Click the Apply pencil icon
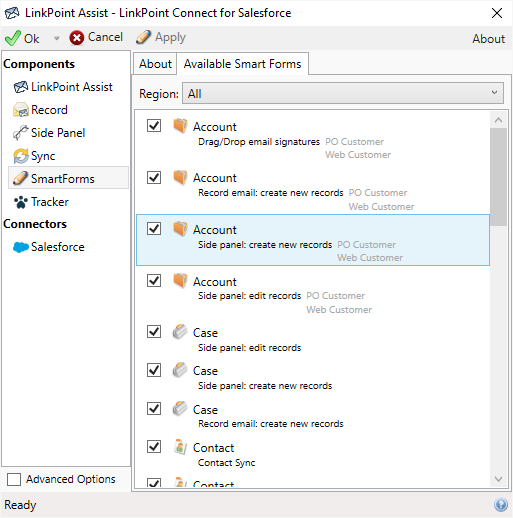Image resolution: width=513 pixels, height=518 pixels. click(x=143, y=37)
